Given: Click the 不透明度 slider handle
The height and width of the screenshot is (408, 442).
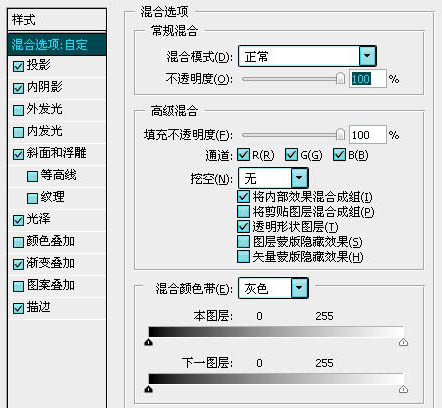Looking at the screenshot, I should pos(340,78).
